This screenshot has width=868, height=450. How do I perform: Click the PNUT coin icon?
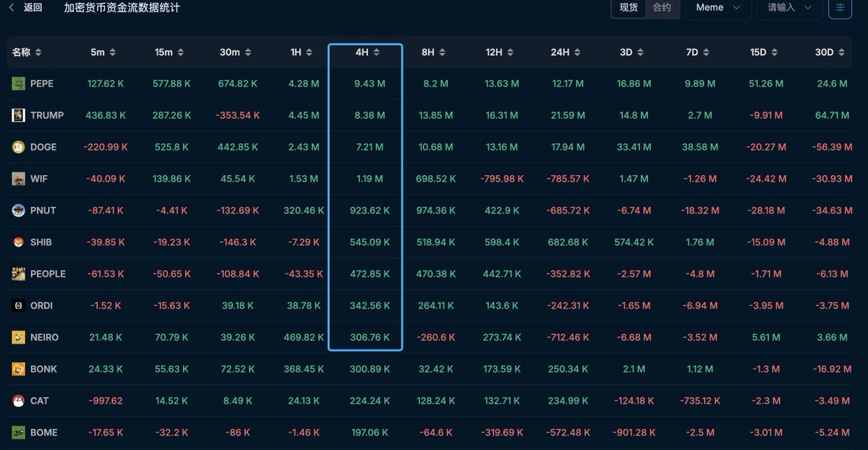[x=19, y=211]
